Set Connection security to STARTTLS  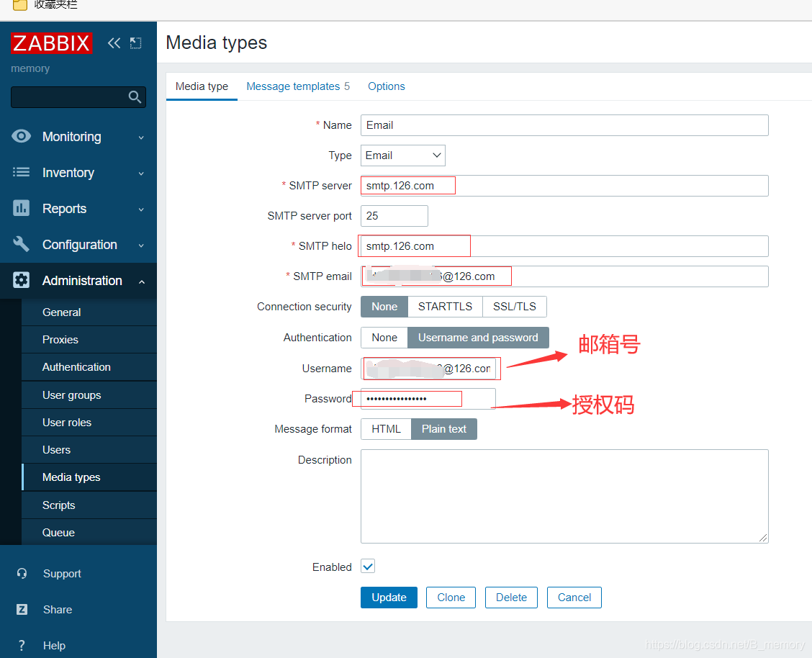[446, 307]
